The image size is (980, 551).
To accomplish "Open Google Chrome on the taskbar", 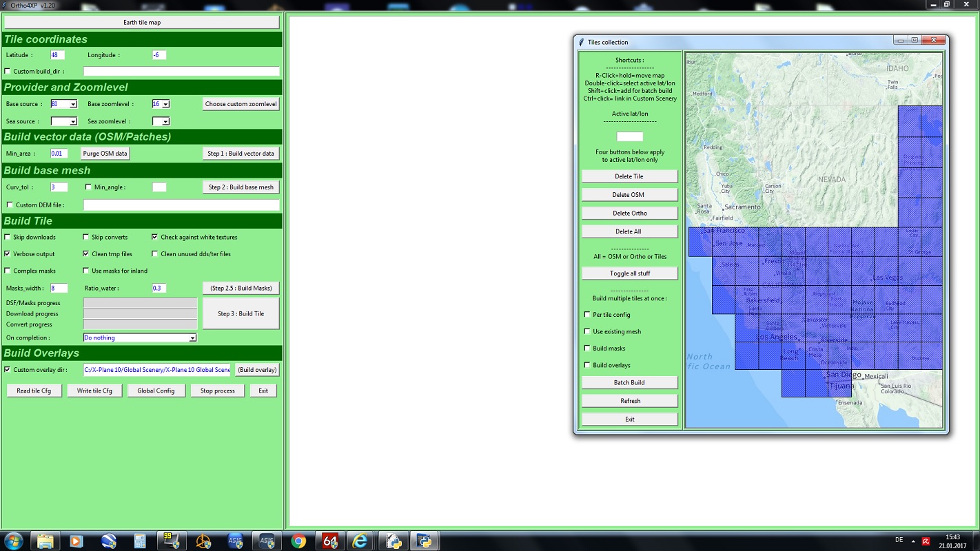I will 298,541.
